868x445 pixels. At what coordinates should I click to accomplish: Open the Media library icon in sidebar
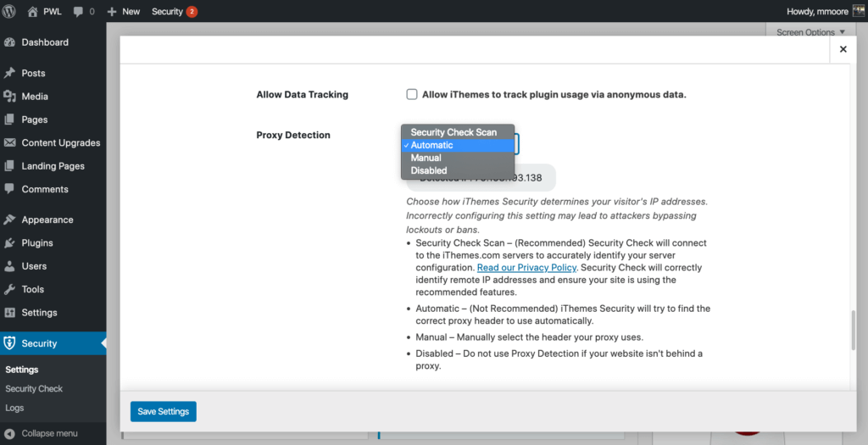click(x=10, y=97)
